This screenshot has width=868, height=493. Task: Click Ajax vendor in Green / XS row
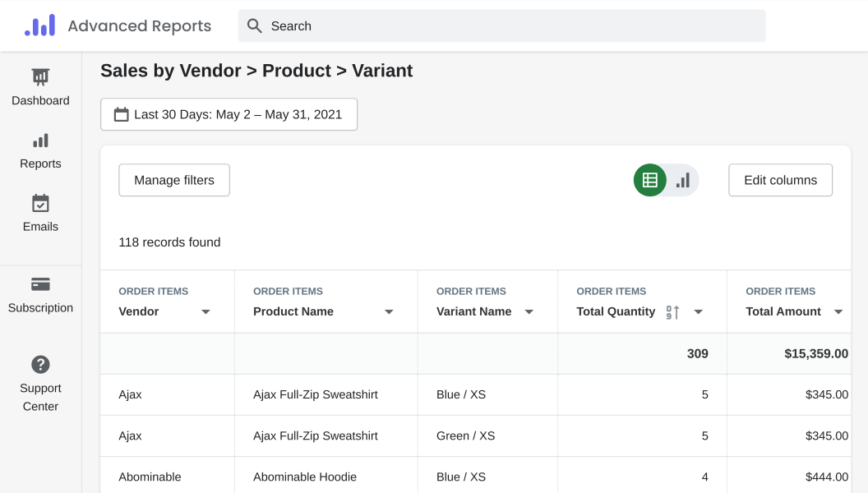coord(130,436)
